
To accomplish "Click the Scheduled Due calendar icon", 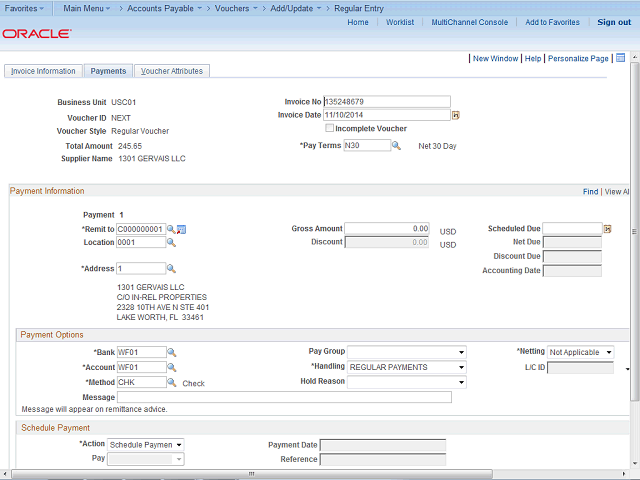I will pos(607,229).
